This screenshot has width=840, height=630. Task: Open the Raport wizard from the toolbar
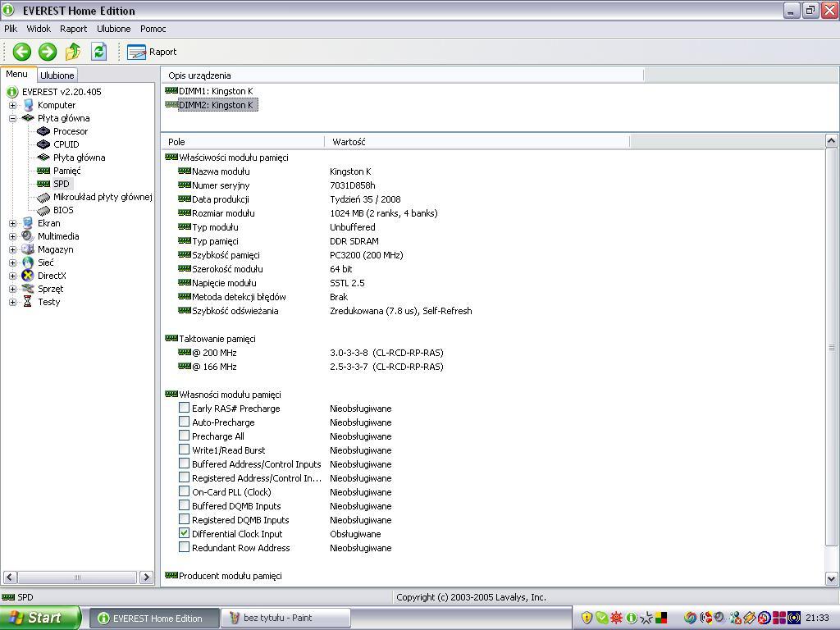click(x=152, y=52)
